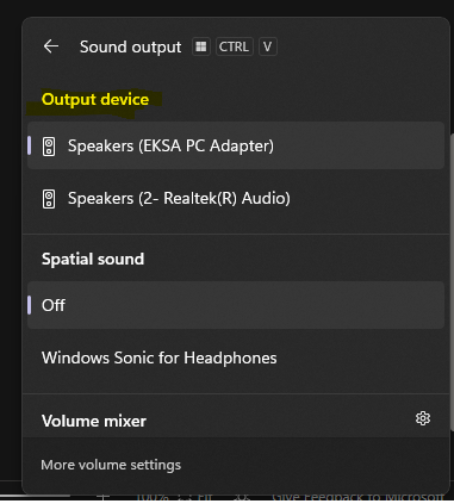The height and width of the screenshot is (501, 454).
Task: Click the highlighted Output device heading
Action: tap(95, 99)
